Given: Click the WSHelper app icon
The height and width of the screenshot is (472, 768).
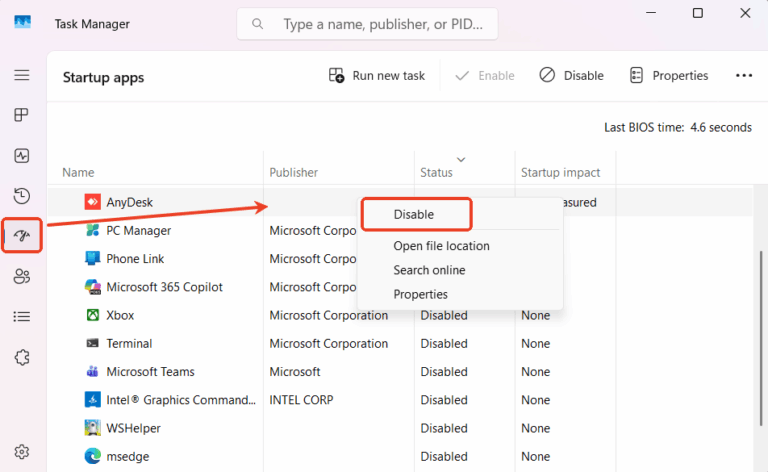Looking at the screenshot, I should coord(93,428).
